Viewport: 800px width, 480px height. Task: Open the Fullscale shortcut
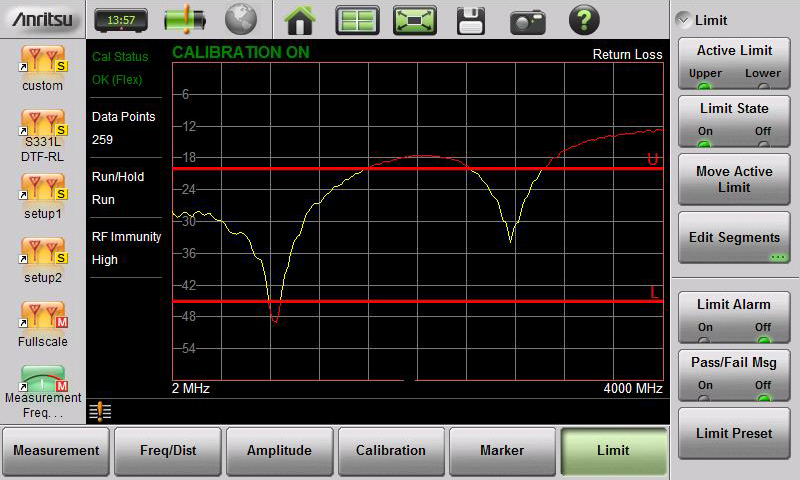tap(42, 326)
